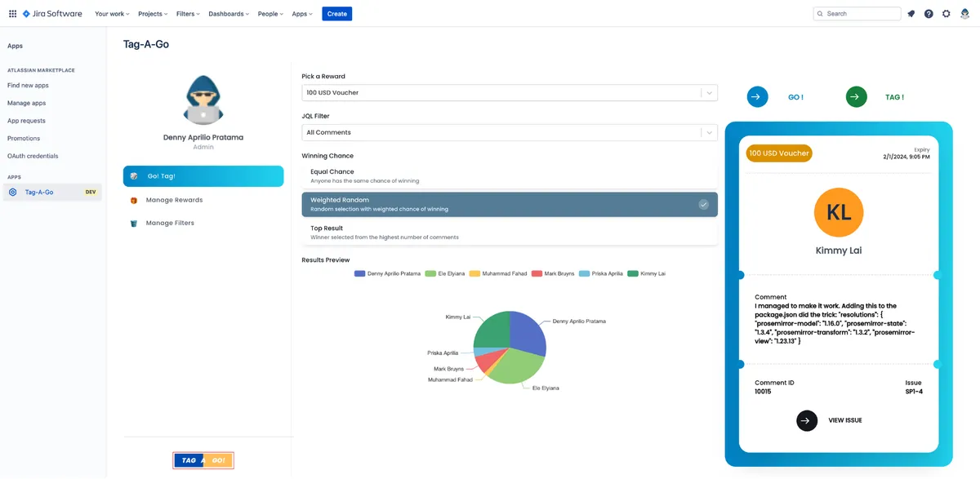Toggle Ele Elyiana legend entry
The height and width of the screenshot is (479, 980).
click(x=444, y=274)
